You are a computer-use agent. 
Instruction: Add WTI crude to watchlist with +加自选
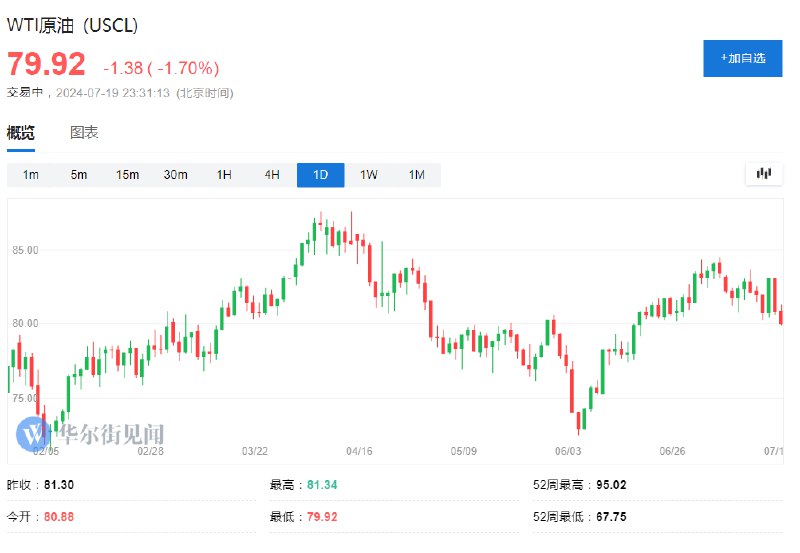(x=742, y=59)
